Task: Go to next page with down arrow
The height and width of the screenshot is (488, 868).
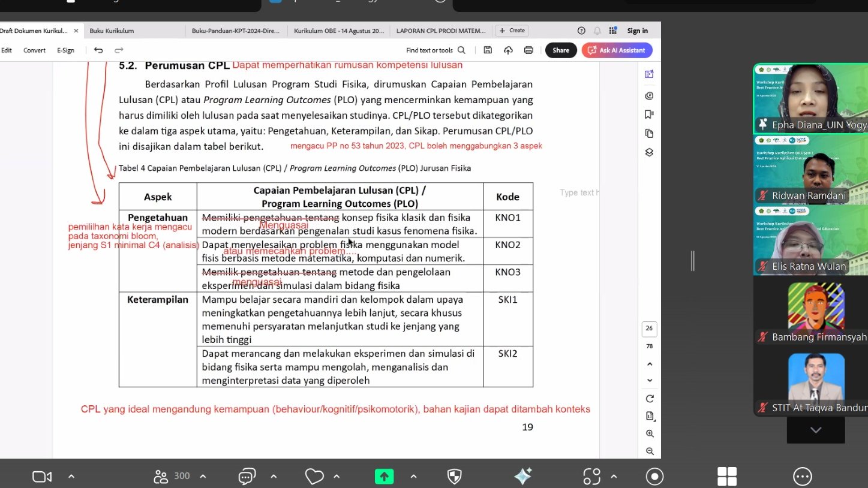Action: pyautogui.click(x=649, y=381)
